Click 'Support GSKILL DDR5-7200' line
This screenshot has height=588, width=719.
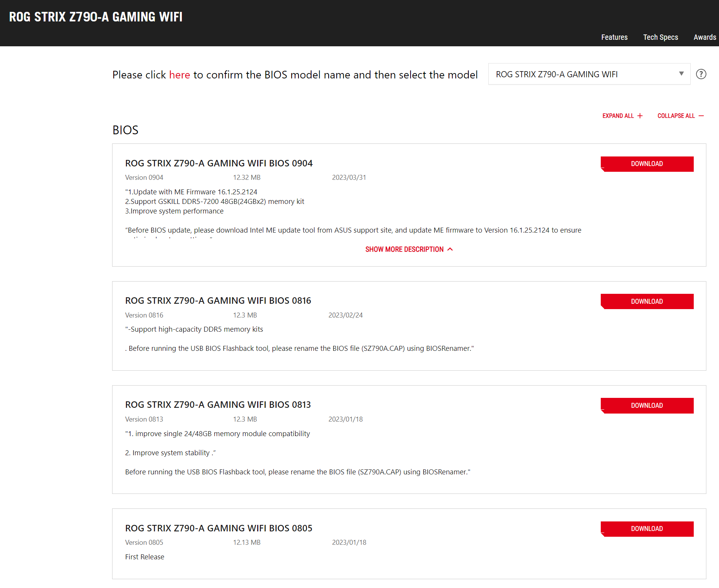point(215,202)
